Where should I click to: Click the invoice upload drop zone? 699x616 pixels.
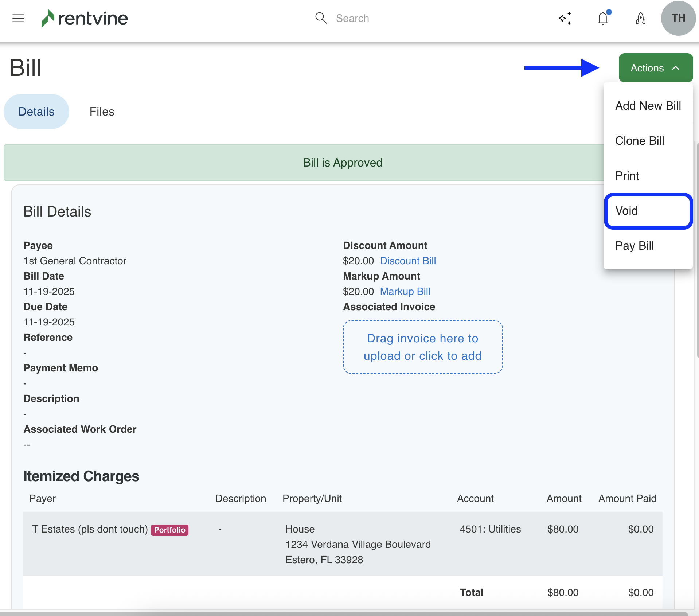click(x=422, y=347)
